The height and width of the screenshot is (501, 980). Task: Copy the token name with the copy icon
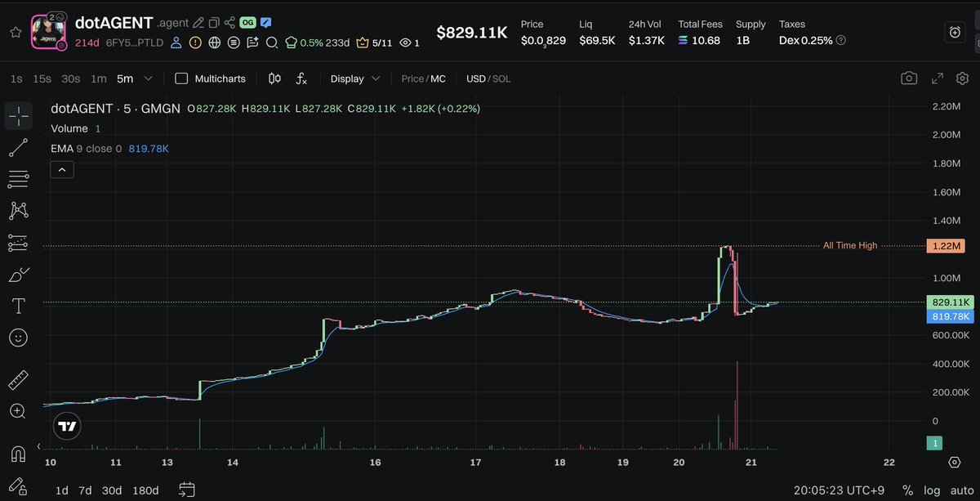213,23
